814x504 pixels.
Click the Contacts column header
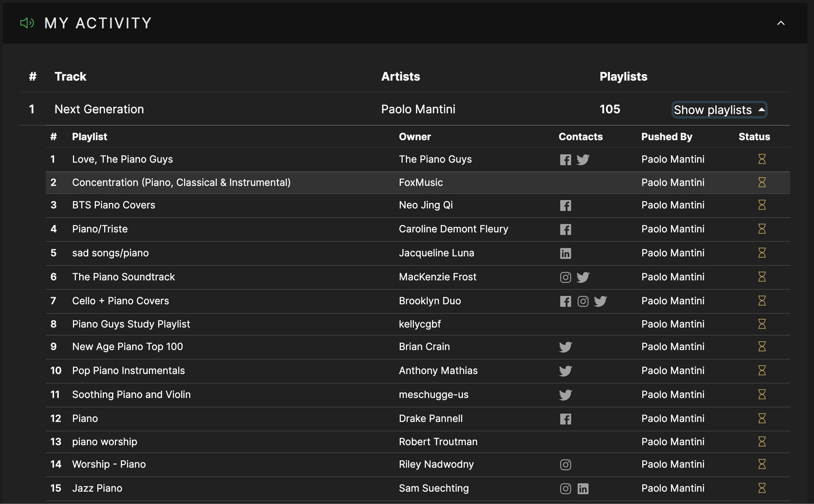pos(581,137)
